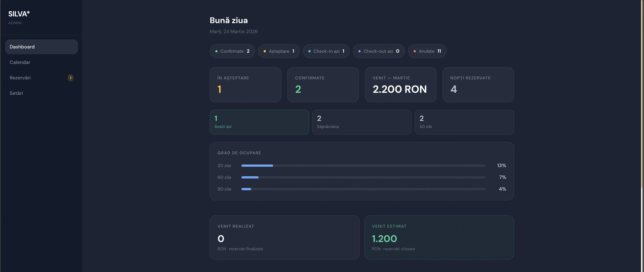Open the Venit — Martie card

coord(401,85)
